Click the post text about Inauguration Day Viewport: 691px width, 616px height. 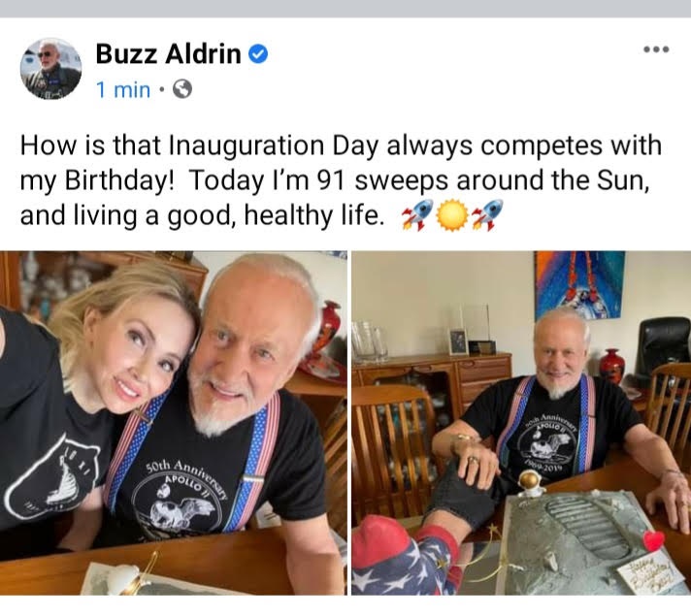[341, 180]
